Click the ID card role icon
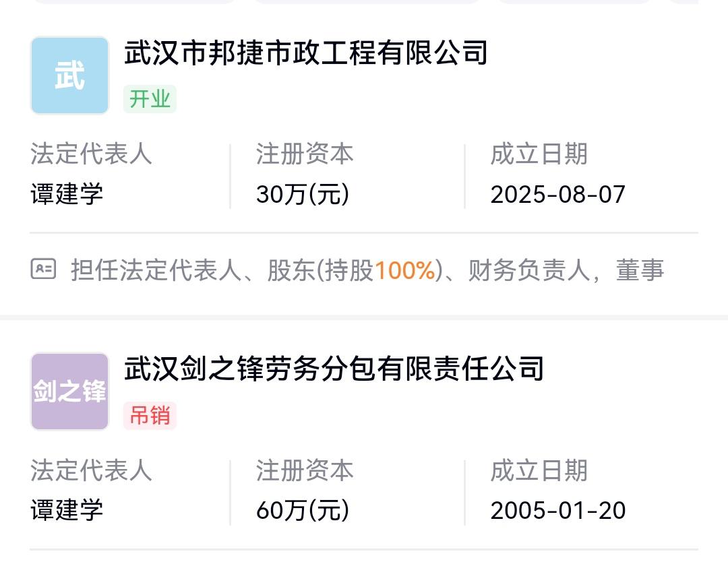This screenshot has width=728, height=562. click(x=44, y=270)
